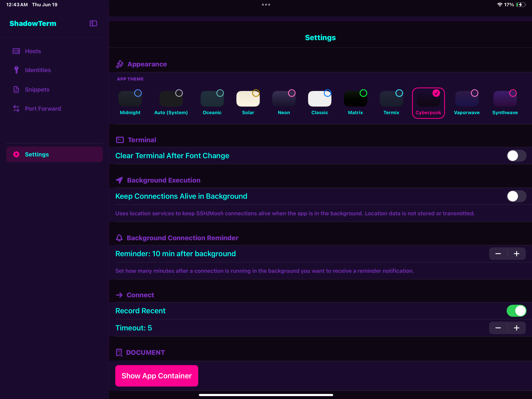Click the DOCUMENT section icon
The width and height of the screenshot is (532, 399).
click(x=119, y=352)
